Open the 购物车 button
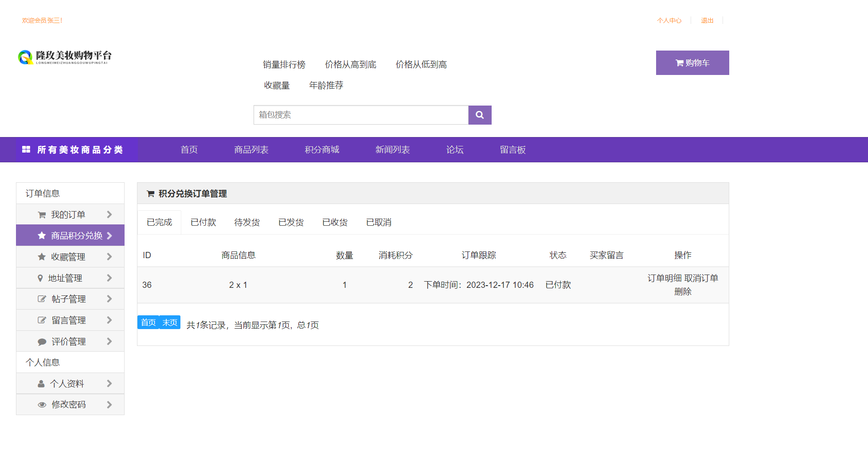 click(692, 63)
